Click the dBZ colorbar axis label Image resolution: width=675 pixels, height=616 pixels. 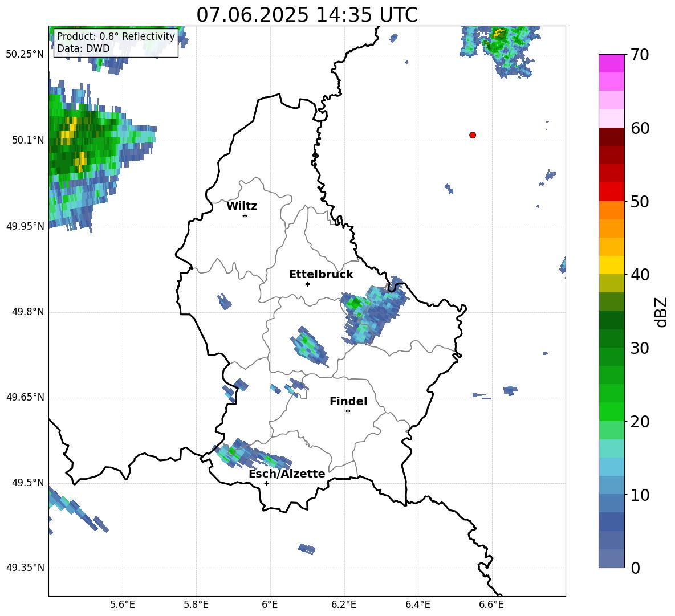[x=662, y=312]
